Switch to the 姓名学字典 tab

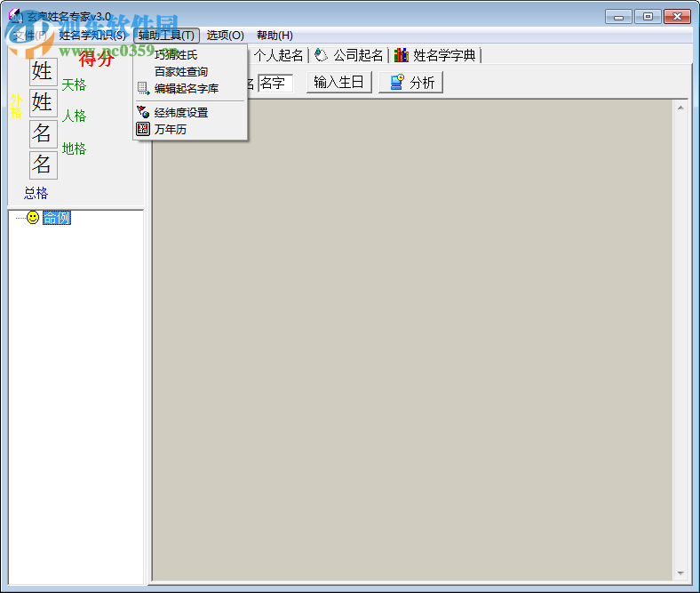click(x=435, y=55)
